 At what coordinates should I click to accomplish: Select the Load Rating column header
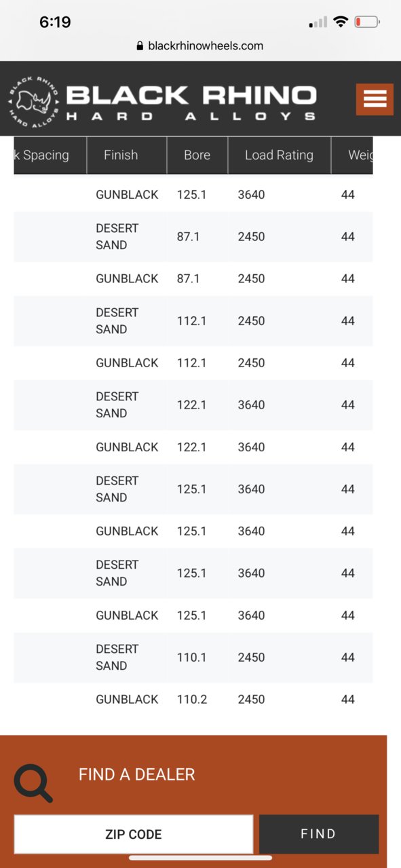[280, 155]
